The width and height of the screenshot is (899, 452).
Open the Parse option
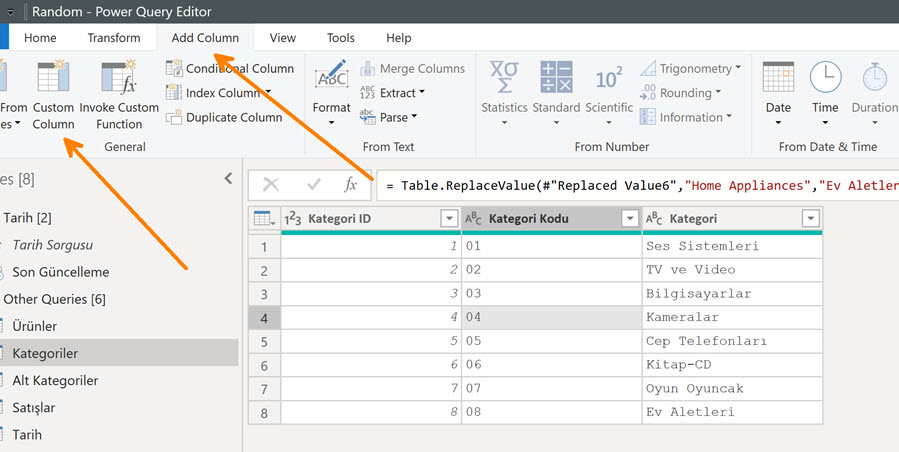pyautogui.click(x=389, y=118)
